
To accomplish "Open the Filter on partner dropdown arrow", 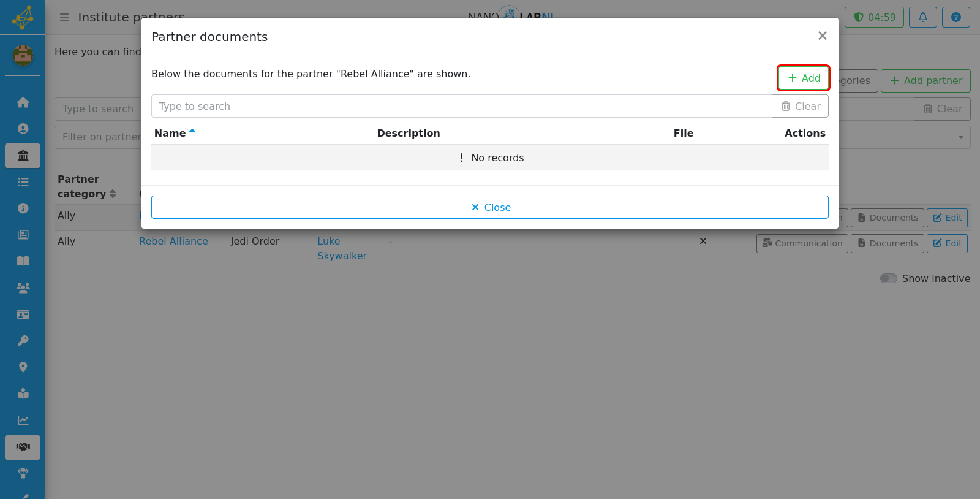I will (x=960, y=137).
